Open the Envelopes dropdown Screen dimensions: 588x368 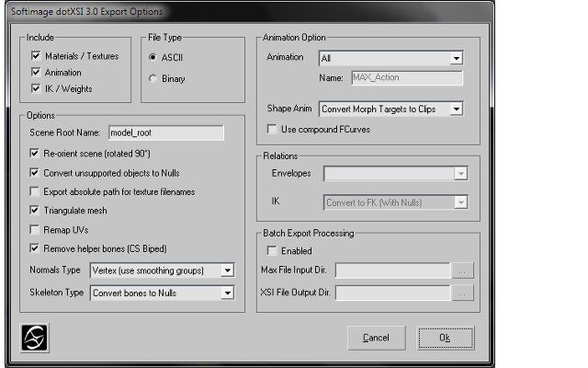pyautogui.click(x=396, y=174)
